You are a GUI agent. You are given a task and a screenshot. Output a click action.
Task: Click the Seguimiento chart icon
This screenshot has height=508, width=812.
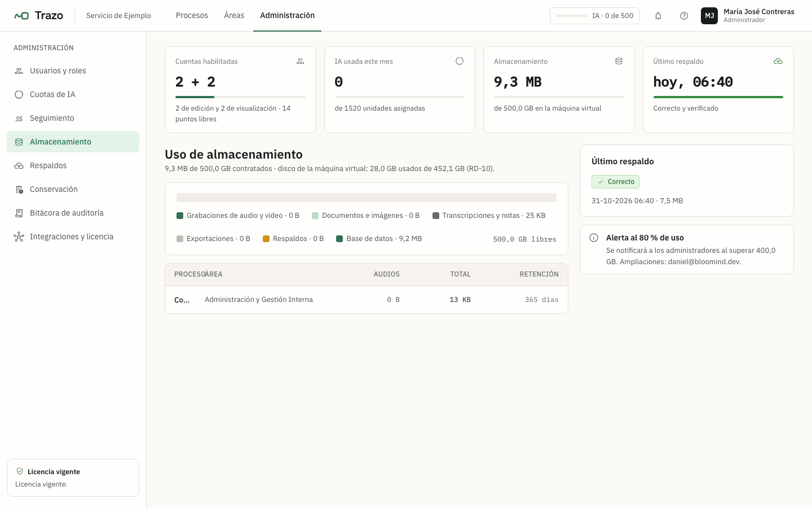(19, 119)
